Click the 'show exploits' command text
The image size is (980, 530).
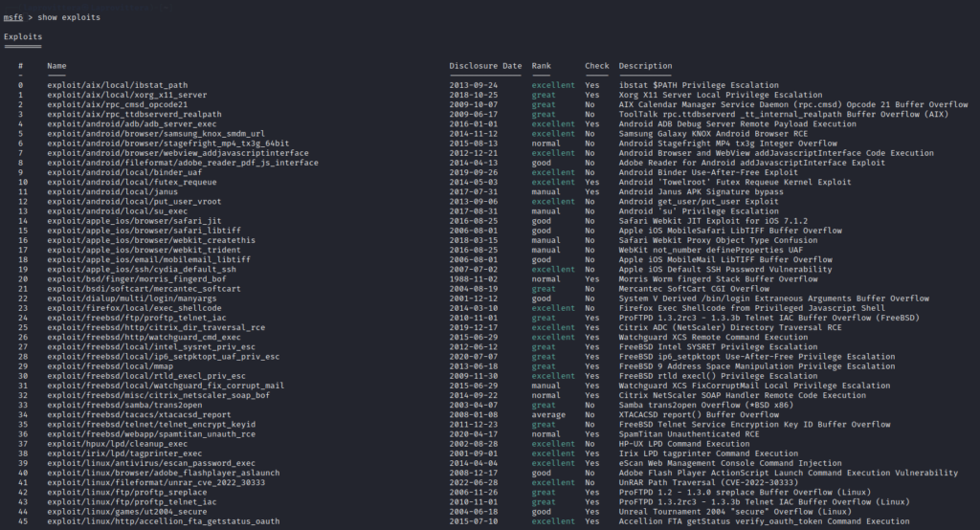tap(69, 17)
